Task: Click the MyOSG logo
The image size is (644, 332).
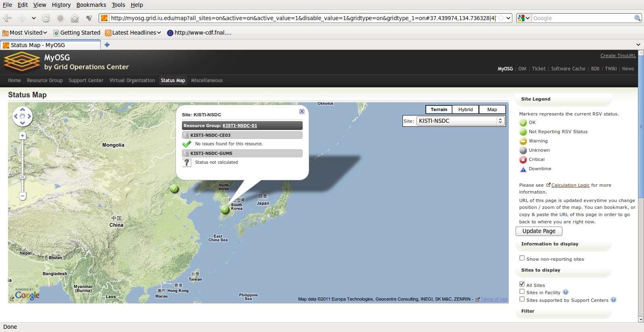Action: pyautogui.click(x=22, y=62)
